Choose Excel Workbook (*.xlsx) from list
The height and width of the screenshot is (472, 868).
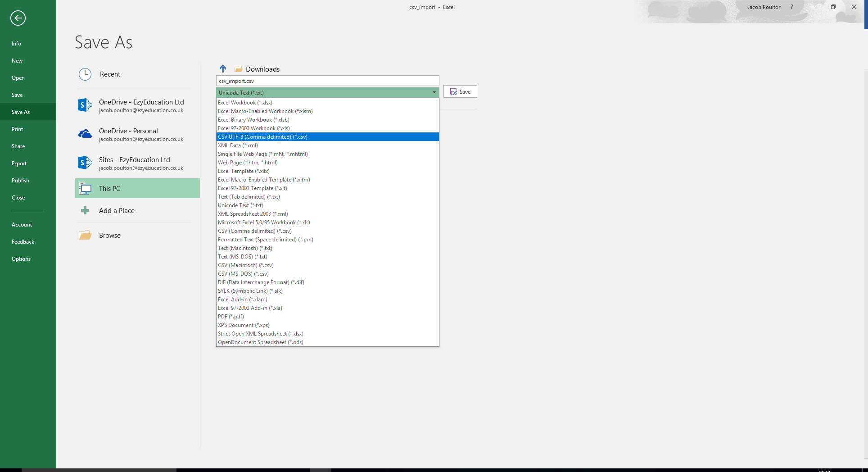coord(245,103)
